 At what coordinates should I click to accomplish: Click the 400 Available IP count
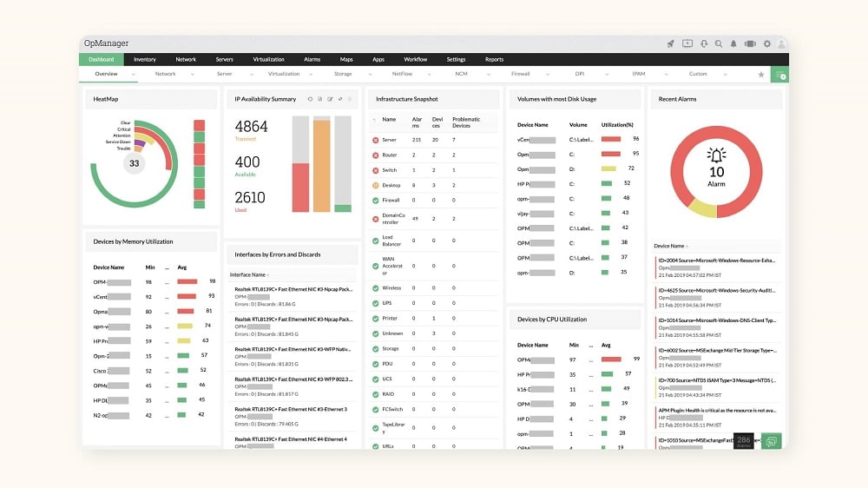pos(247,162)
